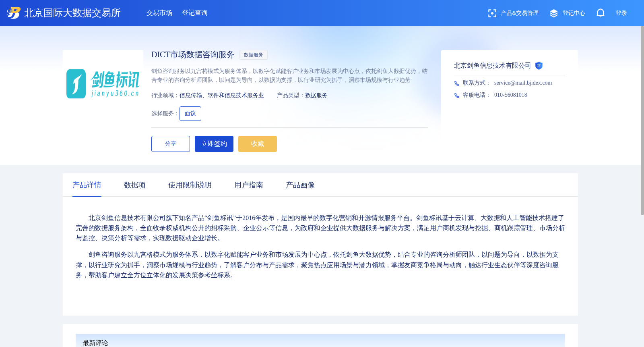The image size is (644, 347).
Task: Go to 登记中心
Action: click(574, 13)
